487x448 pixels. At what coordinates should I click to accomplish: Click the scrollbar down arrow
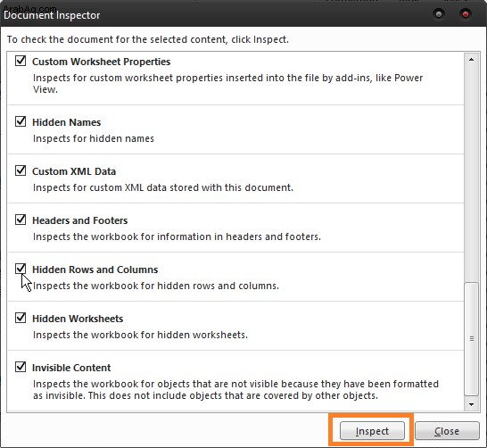[x=471, y=404]
